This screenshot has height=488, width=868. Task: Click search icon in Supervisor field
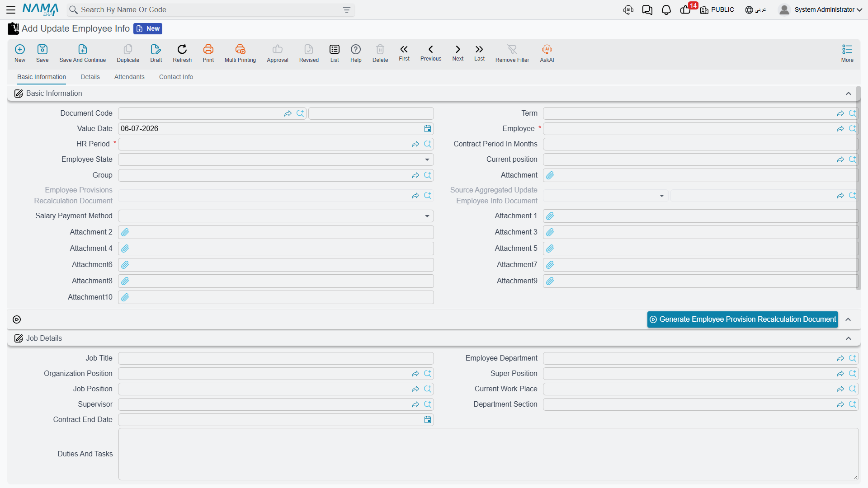coord(428,404)
